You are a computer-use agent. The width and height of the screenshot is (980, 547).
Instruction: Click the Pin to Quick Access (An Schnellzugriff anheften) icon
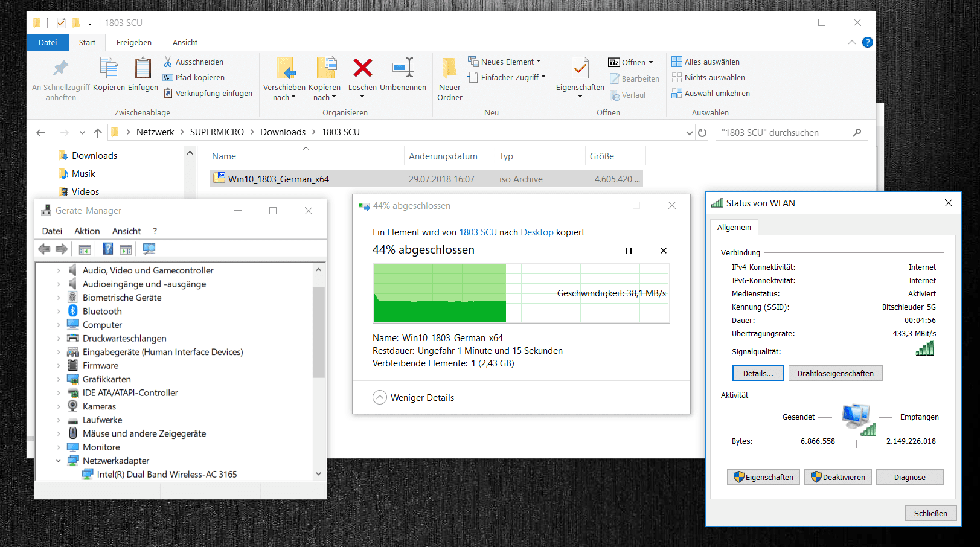coord(61,68)
